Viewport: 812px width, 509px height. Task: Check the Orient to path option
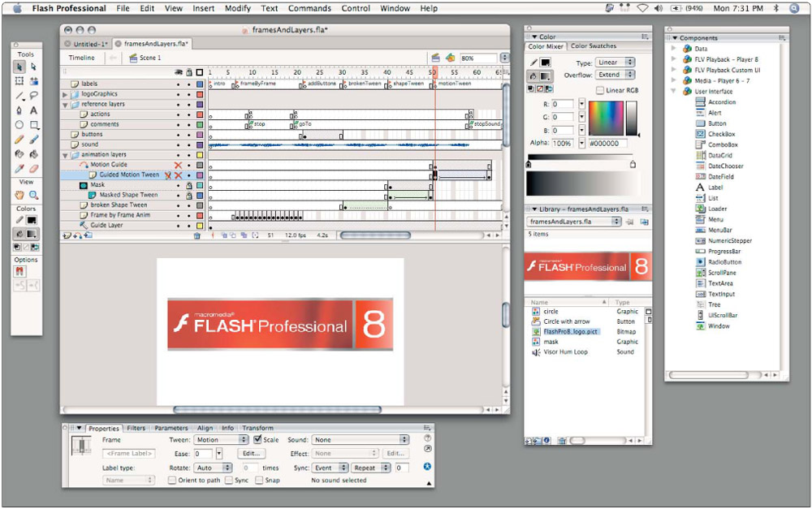172,480
